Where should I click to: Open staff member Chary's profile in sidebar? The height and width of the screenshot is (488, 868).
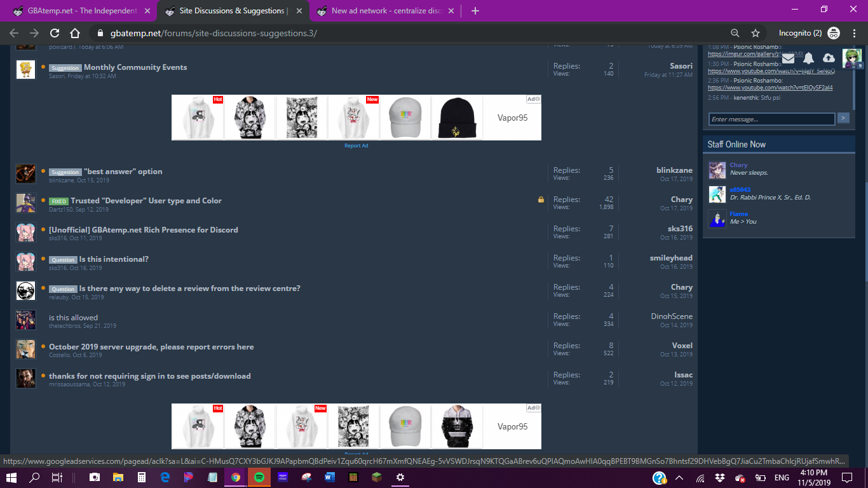[738, 165]
